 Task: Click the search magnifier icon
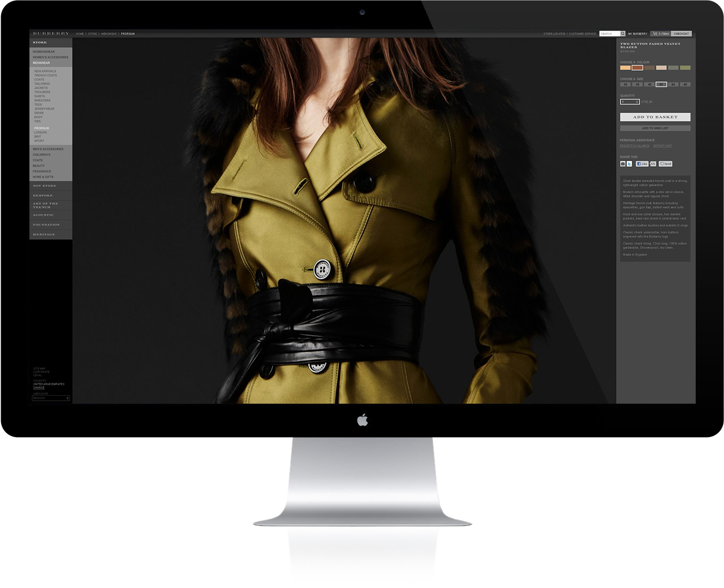[623, 34]
